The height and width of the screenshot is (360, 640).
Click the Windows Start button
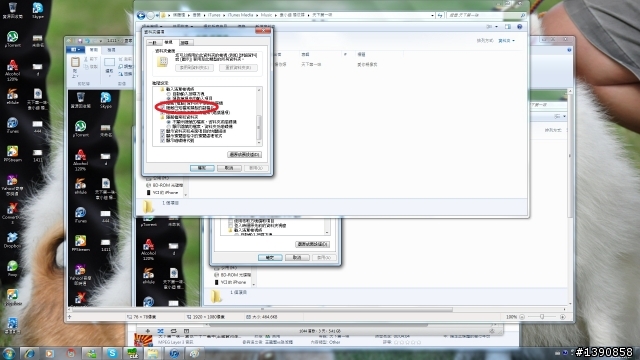pos(8,353)
